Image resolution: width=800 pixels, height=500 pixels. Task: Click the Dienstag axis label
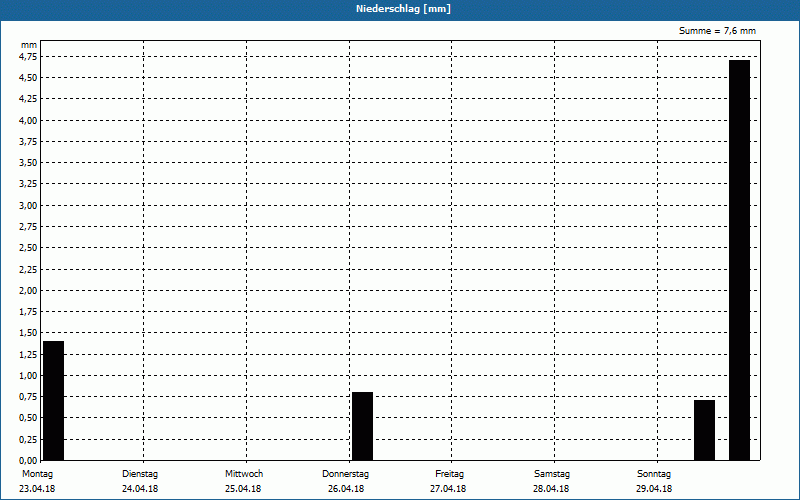[x=140, y=474]
